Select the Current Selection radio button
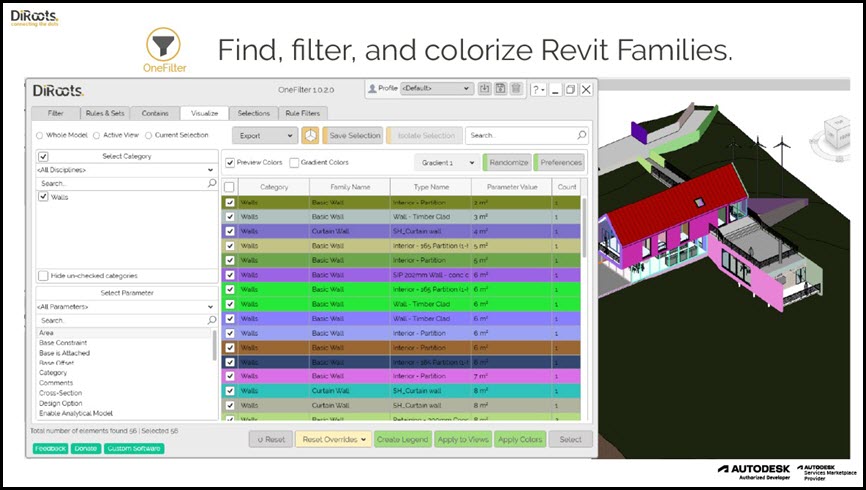Viewport: 866px width, 490px height. tap(148, 135)
